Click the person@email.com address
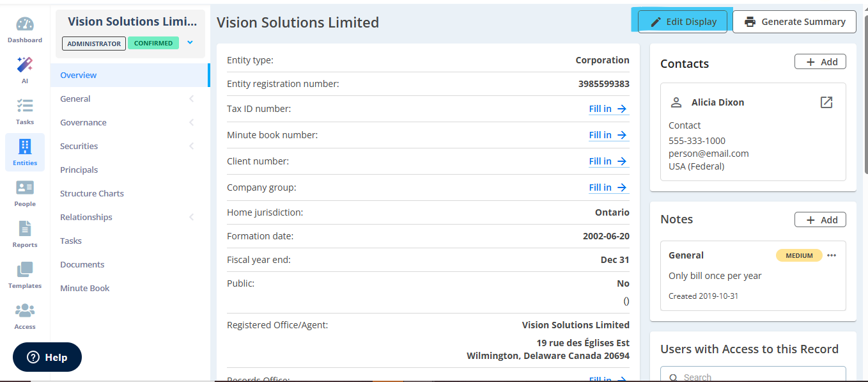 (x=709, y=154)
